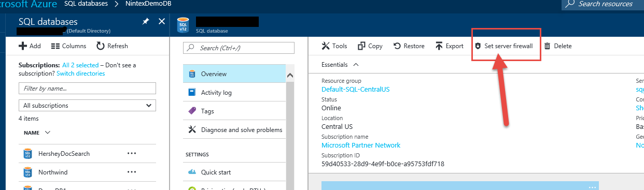Click the SQL database blade header icon
This screenshot has height=190, width=644.
(x=183, y=25)
